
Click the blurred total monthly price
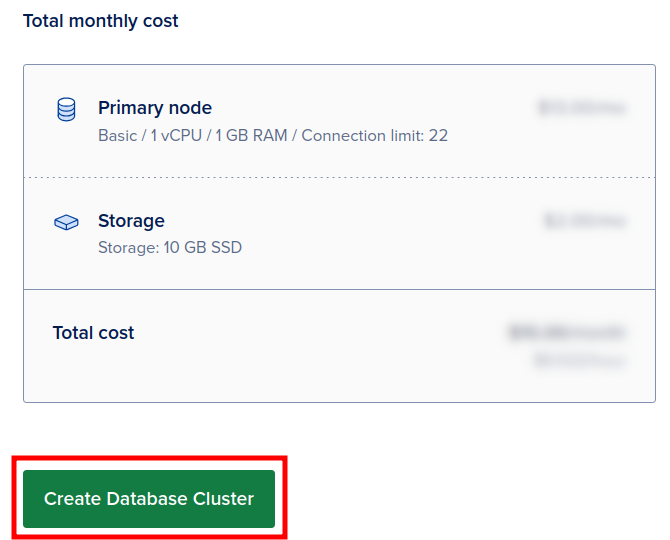(x=566, y=332)
